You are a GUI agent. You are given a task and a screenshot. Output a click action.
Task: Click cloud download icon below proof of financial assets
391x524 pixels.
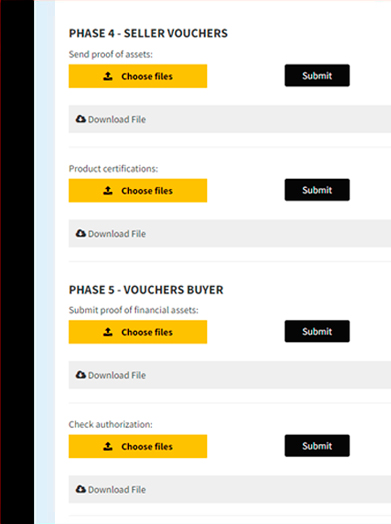81,374
